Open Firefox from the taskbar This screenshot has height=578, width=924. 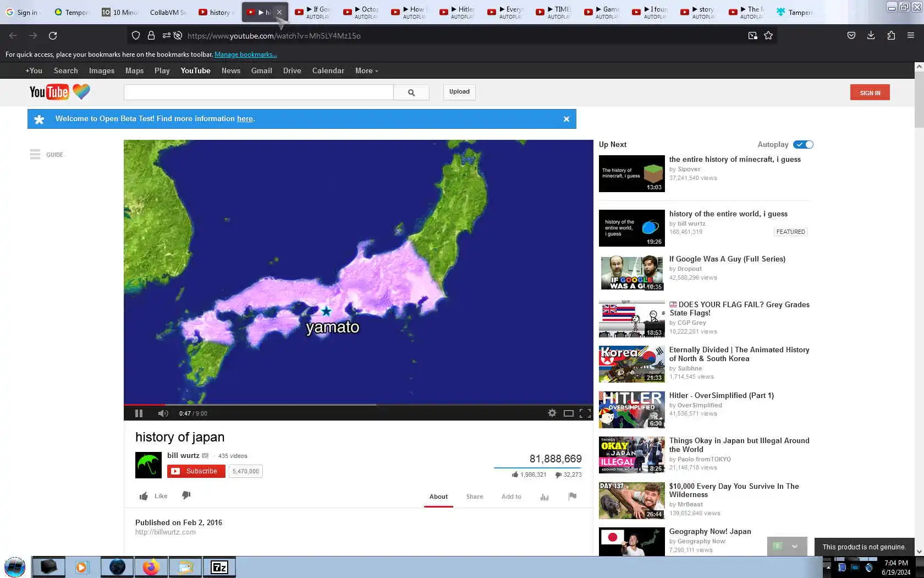tap(151, 567)
